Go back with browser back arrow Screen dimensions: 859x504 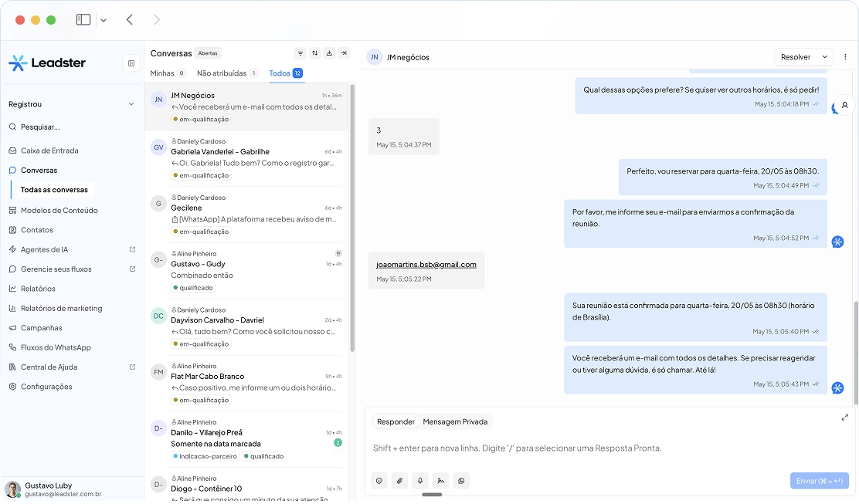click(x=129, y=20)
